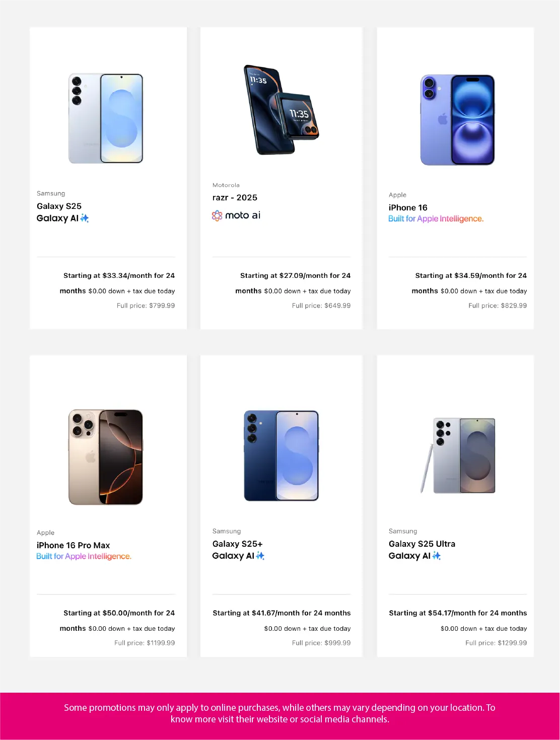View the iPhone 16 Pro Max image
Image resolution: width=560 pixels, height=740 pixels.
click(106, 457)
